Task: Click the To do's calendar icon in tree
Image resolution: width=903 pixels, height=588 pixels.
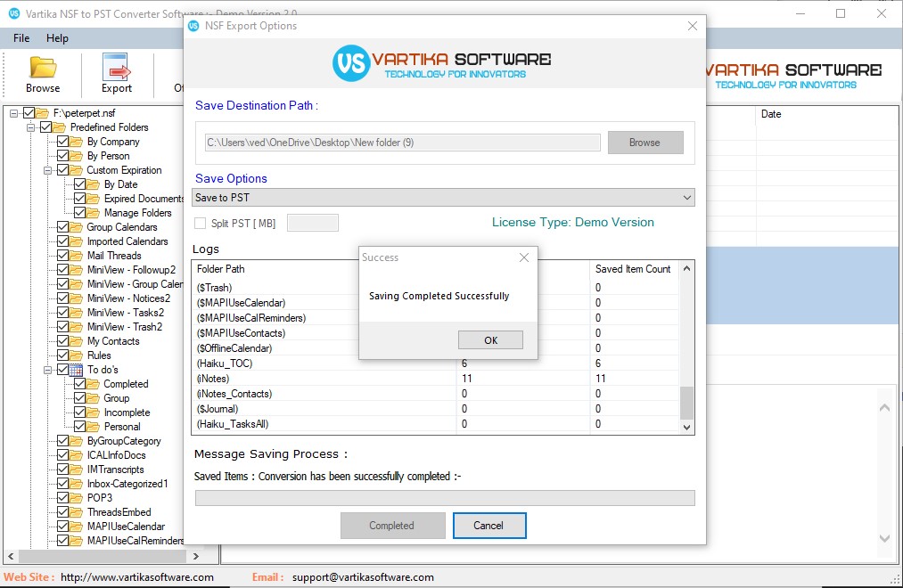Action: point(76,370)
